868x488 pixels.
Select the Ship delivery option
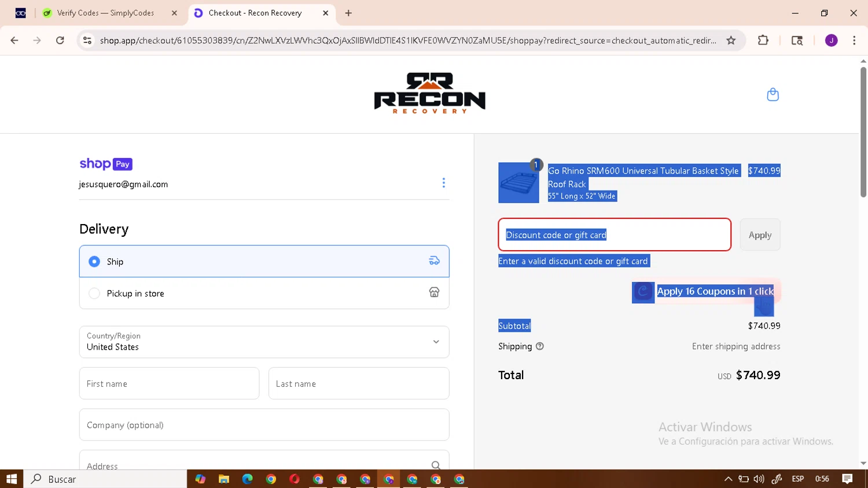264,261
